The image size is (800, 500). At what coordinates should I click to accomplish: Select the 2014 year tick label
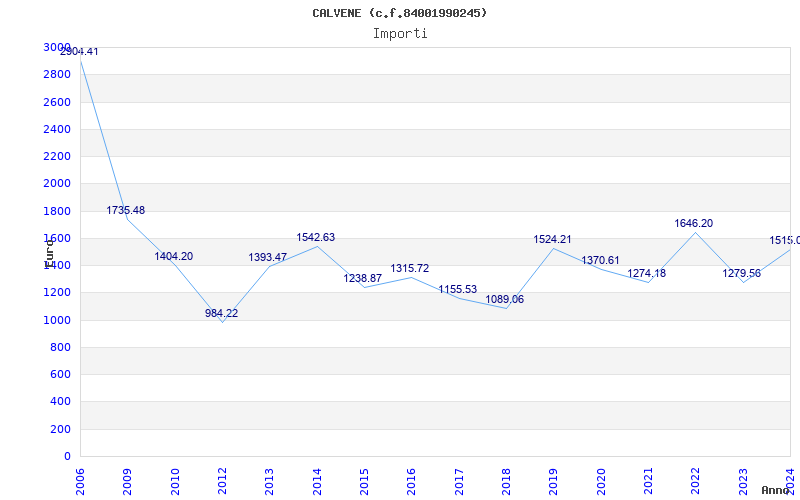(317, 482)
